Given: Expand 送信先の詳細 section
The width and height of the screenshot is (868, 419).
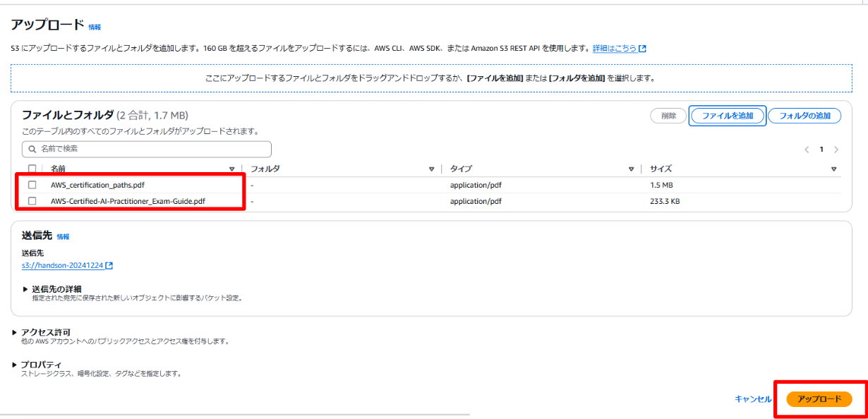Looking at the screenshot, I should pos(52,289).
